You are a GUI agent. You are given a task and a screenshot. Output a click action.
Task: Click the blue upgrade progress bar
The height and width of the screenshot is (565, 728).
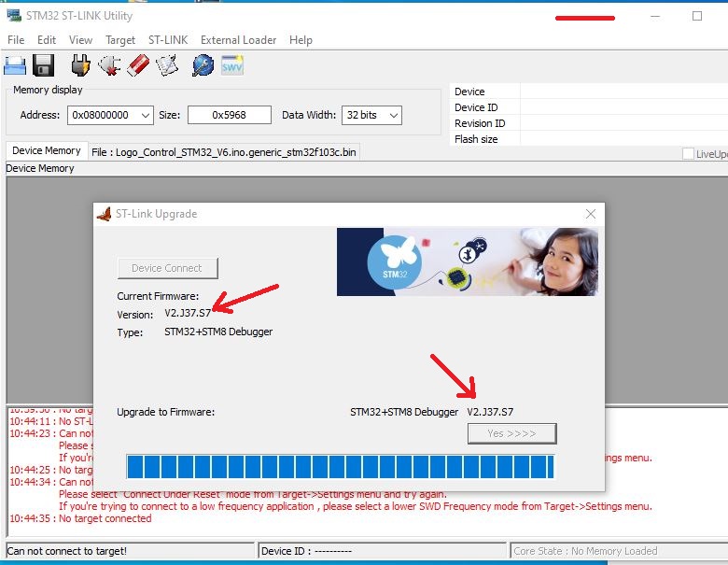[340, 467]
